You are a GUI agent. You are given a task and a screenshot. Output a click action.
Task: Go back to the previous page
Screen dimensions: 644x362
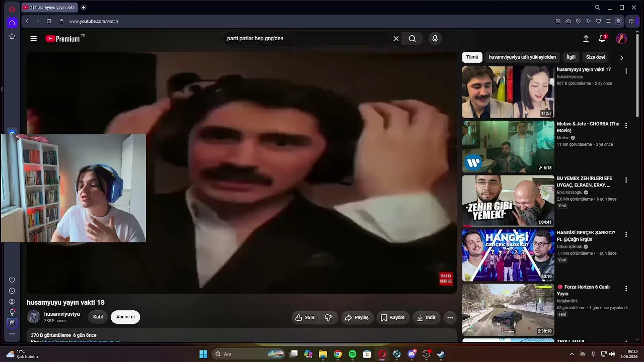click(x=27, y=21)
